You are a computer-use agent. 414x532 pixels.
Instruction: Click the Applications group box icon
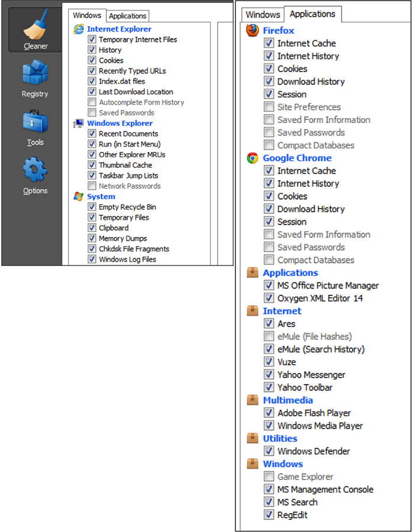coord(252,273)
